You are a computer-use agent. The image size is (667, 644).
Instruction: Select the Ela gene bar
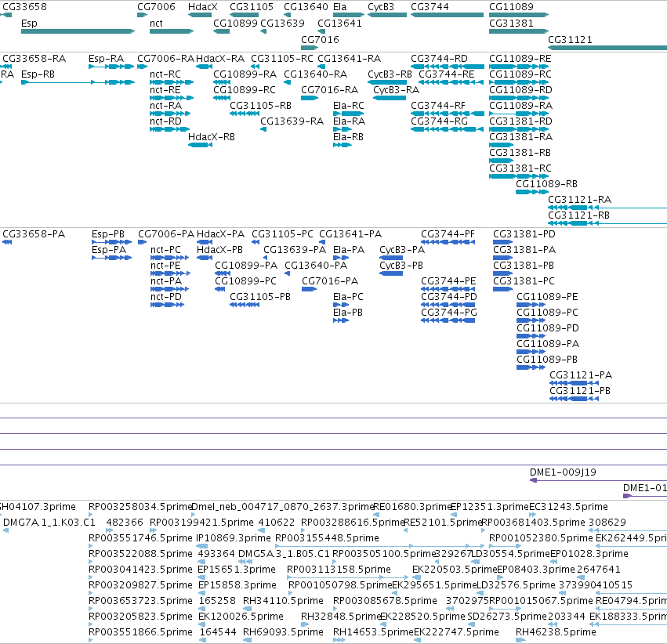coord(349,15)
